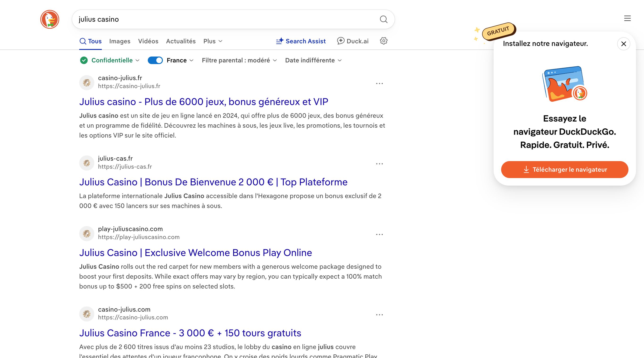Open the Duck.ai link
This screenshot has height=358, width=644.
(352, 41)
